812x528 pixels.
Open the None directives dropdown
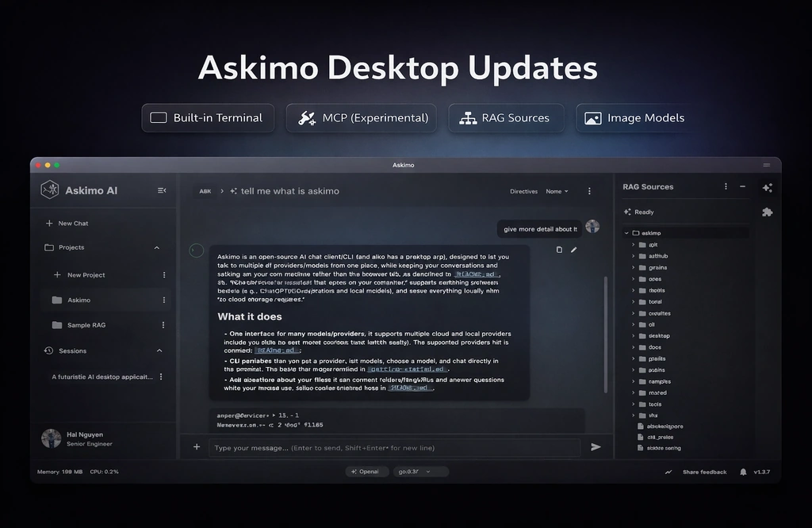557,190
